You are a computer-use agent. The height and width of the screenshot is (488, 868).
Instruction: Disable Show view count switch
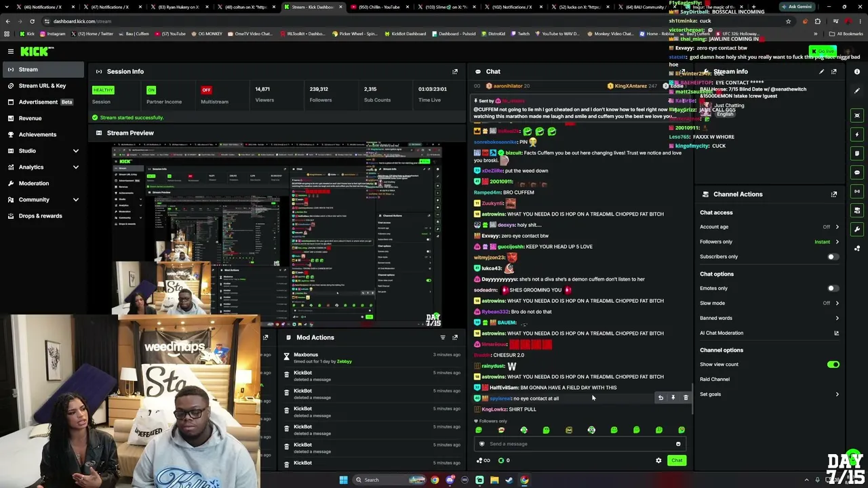coord(833,365)
